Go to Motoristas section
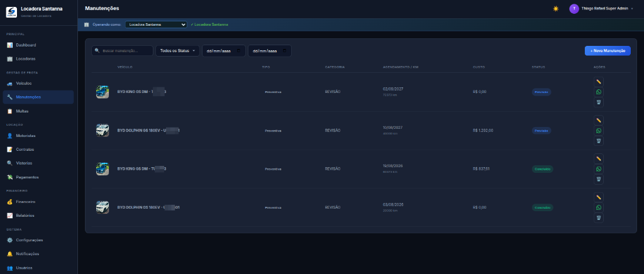The height and width of the screenshot is (274, 644). point(38,136)
